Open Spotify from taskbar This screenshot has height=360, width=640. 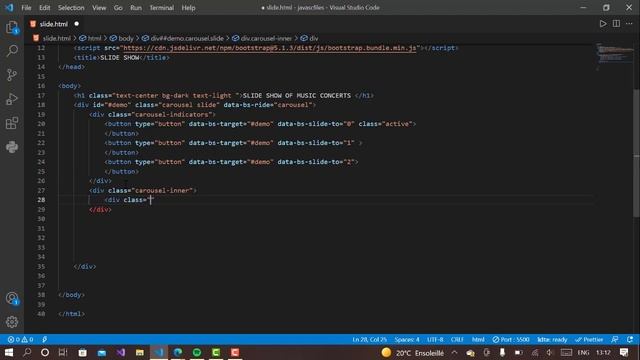pyautogui.click(x=197, y=353)
